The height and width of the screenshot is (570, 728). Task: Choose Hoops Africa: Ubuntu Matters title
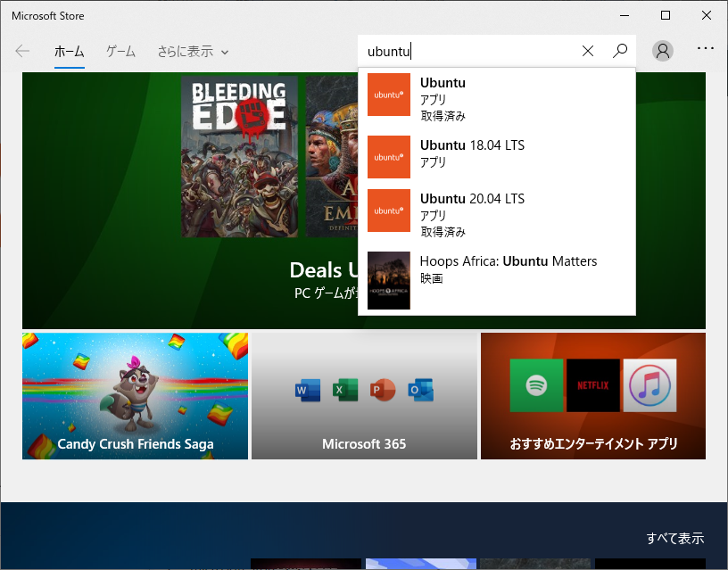pyautogui.click(x=509, y=261)
